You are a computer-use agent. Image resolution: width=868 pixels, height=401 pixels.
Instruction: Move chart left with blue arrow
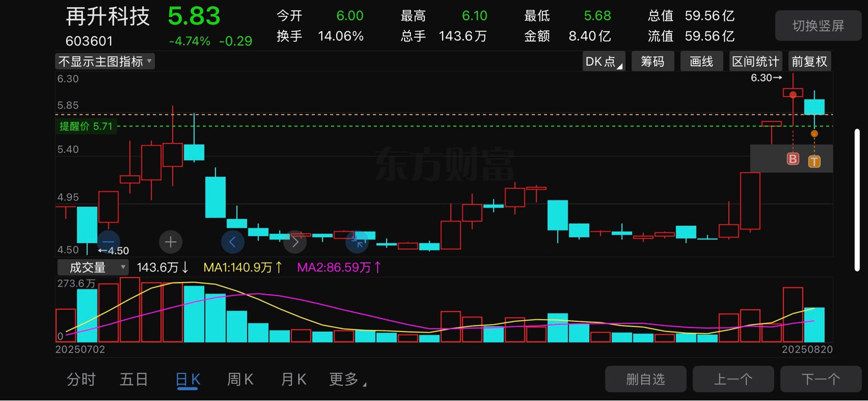point(233,242)
